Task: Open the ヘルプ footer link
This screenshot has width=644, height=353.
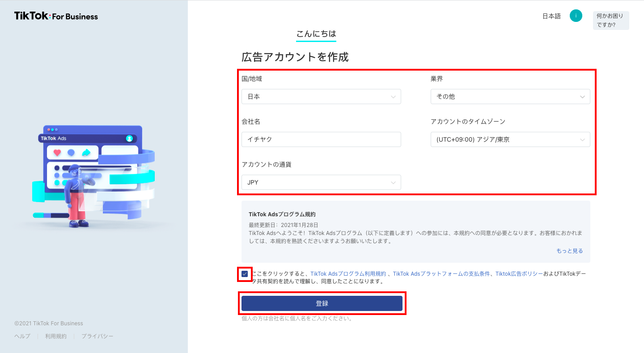Action: pos(22,336)
